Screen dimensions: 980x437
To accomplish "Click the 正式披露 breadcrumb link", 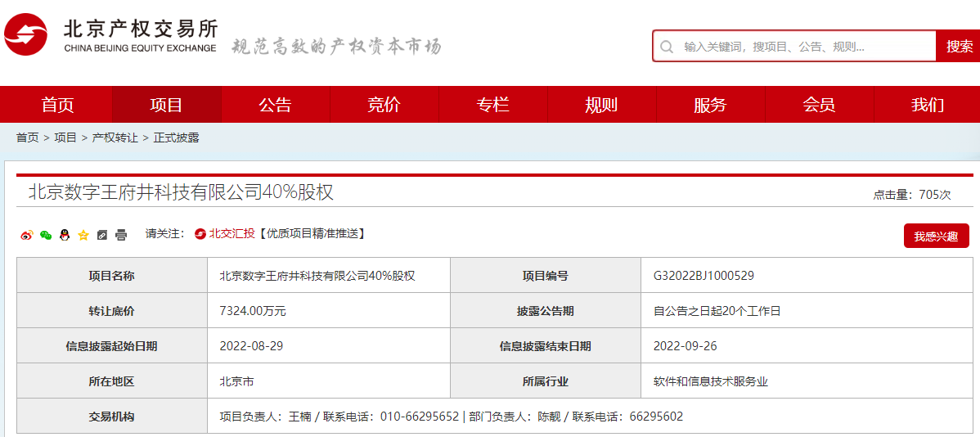I will 176,137.
